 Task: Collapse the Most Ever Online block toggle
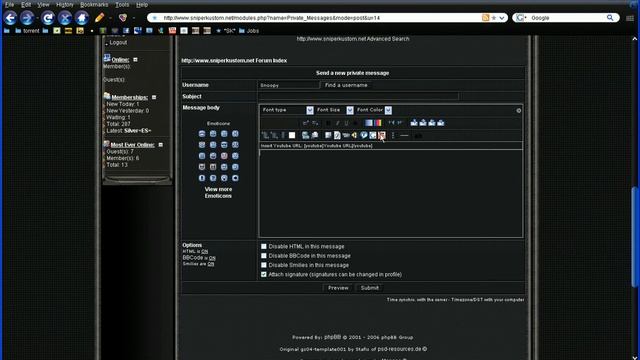[160, 144]
